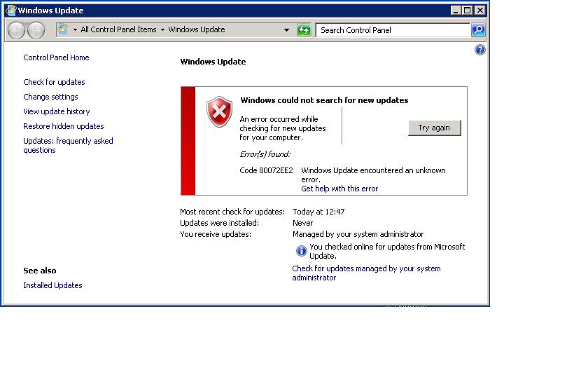Select Windows Update breadcrumb in address bar

click(x=197, y=29)
